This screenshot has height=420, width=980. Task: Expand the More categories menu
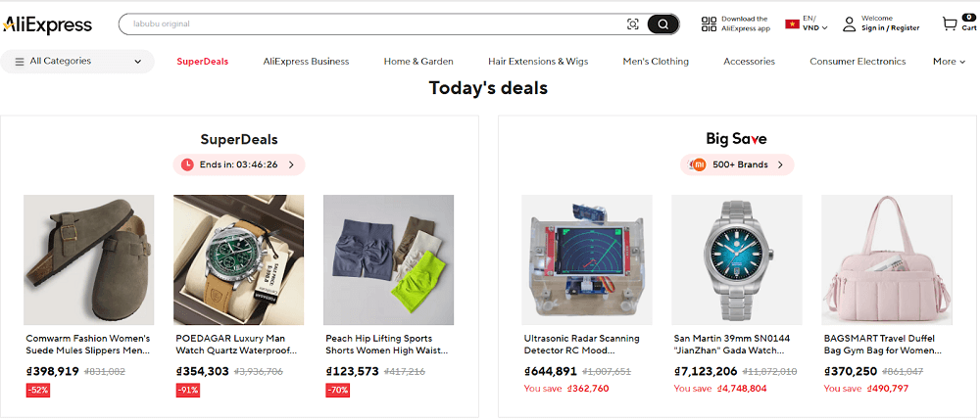949,62
